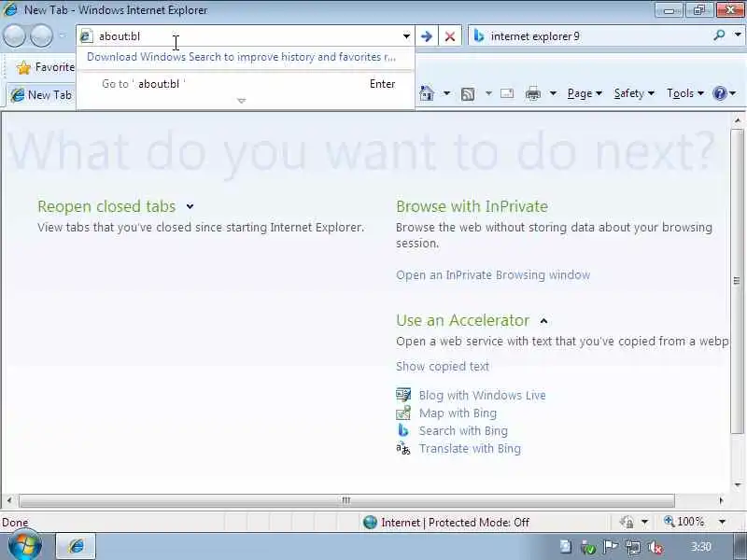The width and height of the screenshot is (747, 560).
Task: Open the Tools menu
Action: pyautogui.click(x=685, y=93)
